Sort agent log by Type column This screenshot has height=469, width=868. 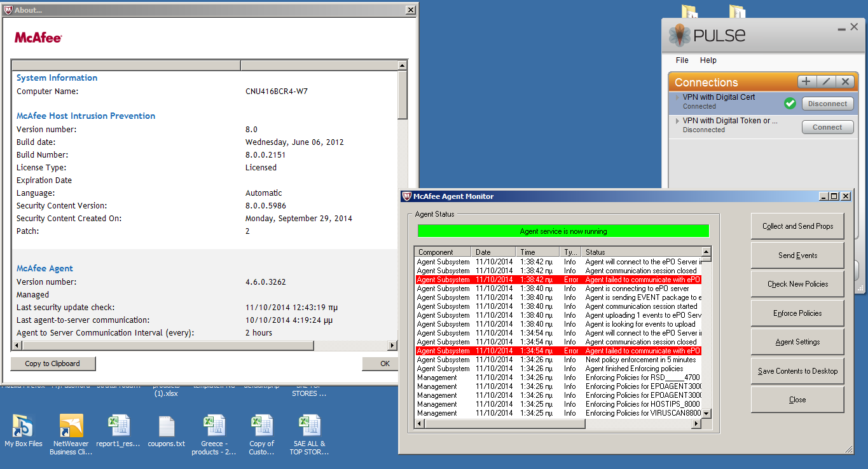571,252
